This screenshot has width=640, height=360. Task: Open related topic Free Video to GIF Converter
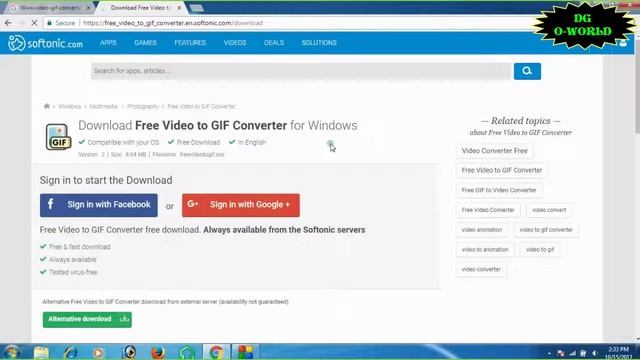(502, 170)
